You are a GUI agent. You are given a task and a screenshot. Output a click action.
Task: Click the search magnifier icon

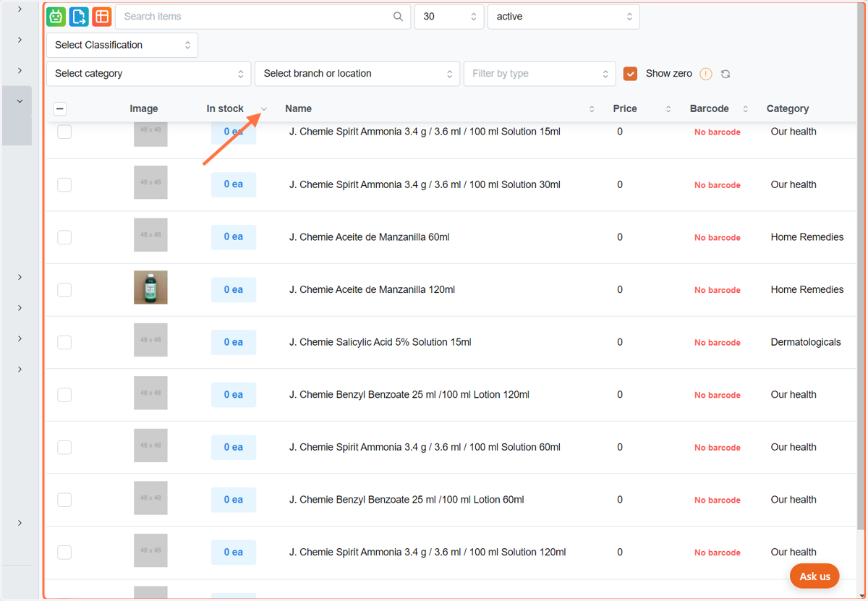click(x=398, y=17)
